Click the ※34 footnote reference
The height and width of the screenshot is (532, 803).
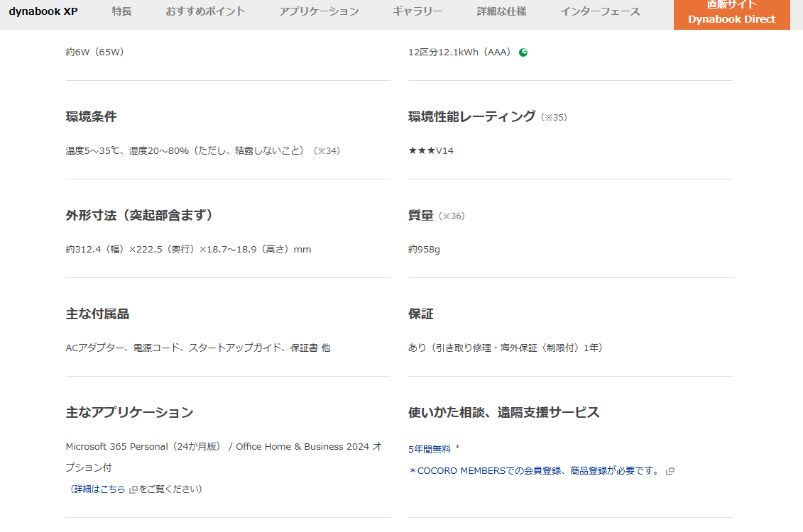(327, 151)
